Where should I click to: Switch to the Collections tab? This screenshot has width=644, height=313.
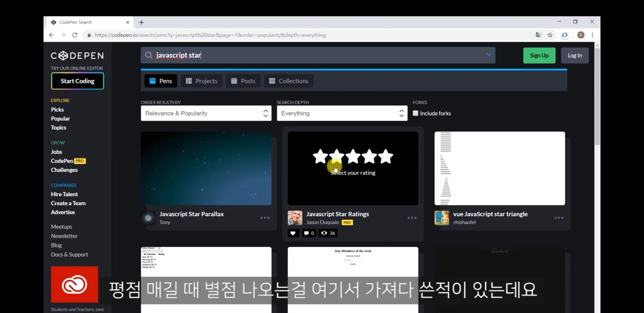pyautogui.click(x=289, y=81)
